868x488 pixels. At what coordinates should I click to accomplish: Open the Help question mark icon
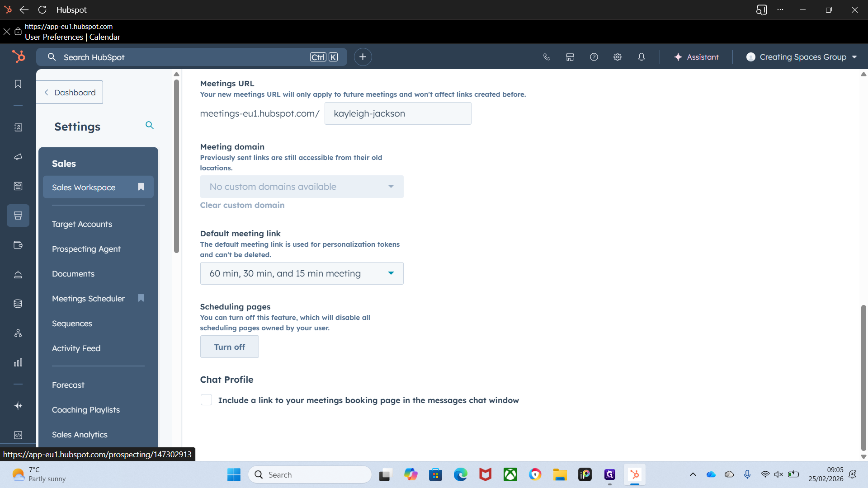(x=594, y=57)
